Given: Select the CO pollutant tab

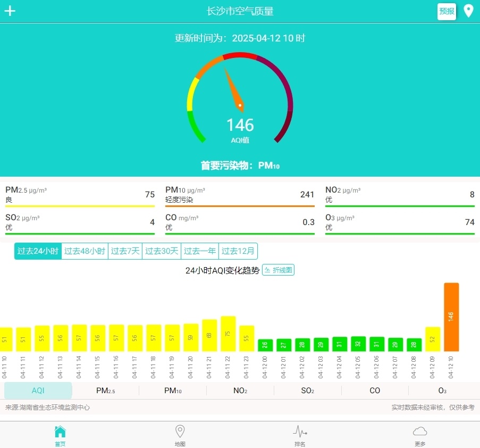Looking at the screenshot, I should click(374, 391).
